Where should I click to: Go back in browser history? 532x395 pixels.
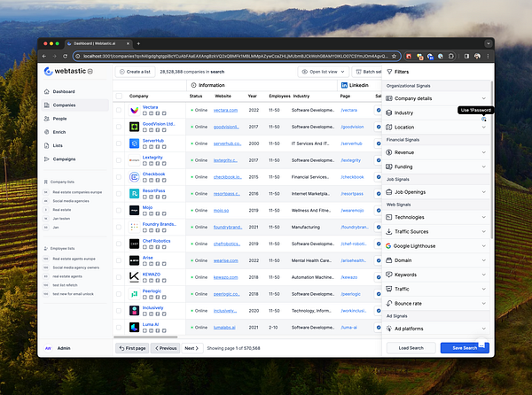[44, 56]
